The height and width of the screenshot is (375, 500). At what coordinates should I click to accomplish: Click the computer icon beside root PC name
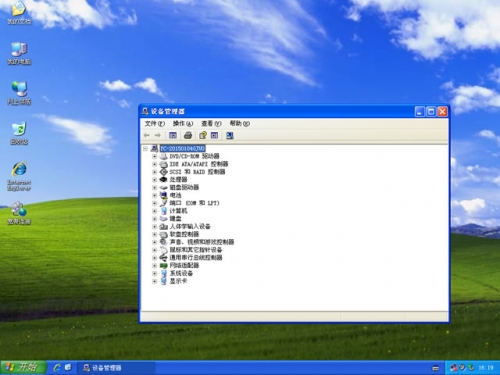(154, 148)
